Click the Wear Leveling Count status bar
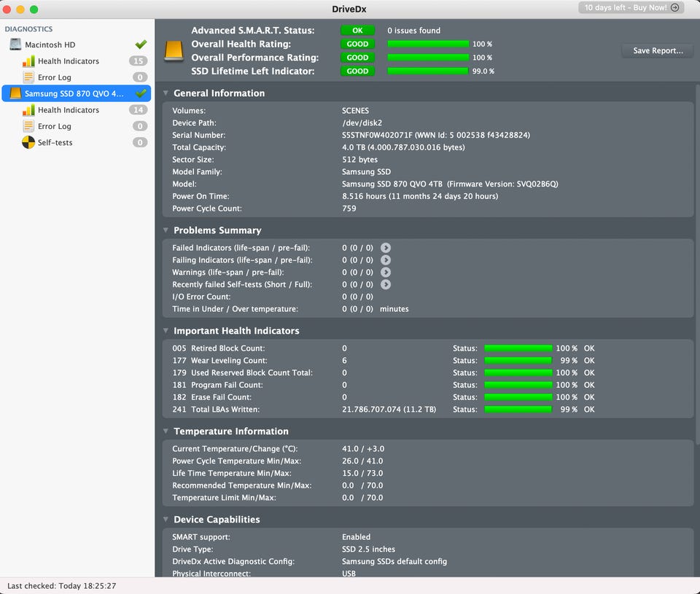The height and width of the screenshot is (594, 700). point(518,360)
